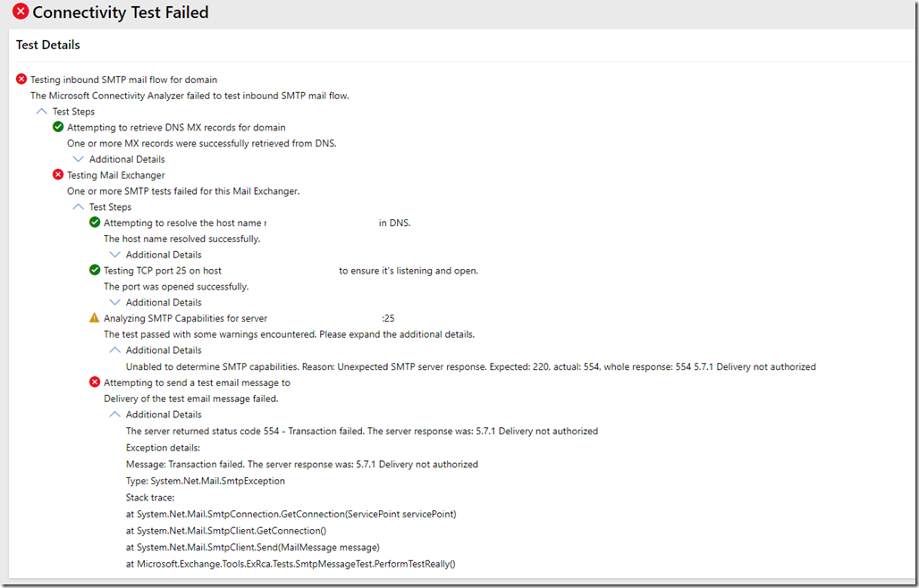Click the green check icon for TCP port 25 test
919x588 pixels.
click(95, 270)
